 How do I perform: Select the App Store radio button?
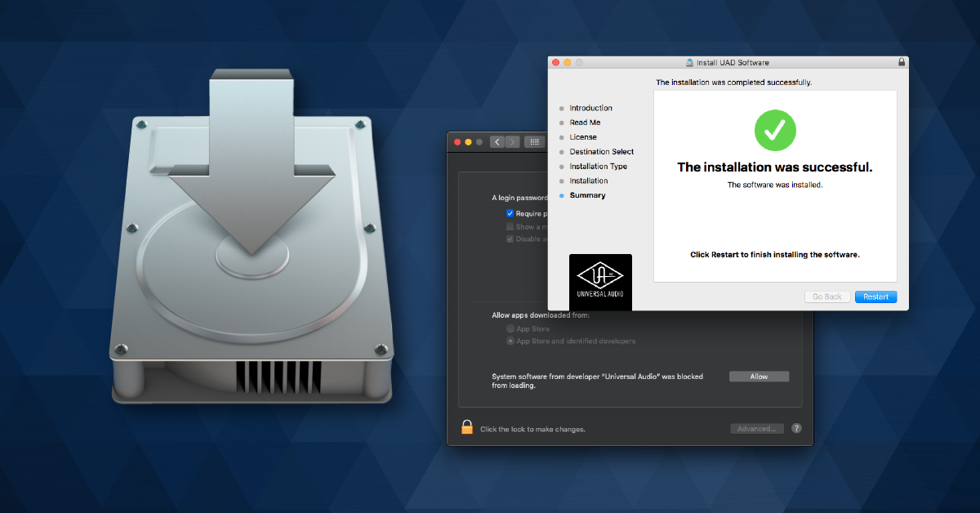pyautogui.click(x=510, y=328)
